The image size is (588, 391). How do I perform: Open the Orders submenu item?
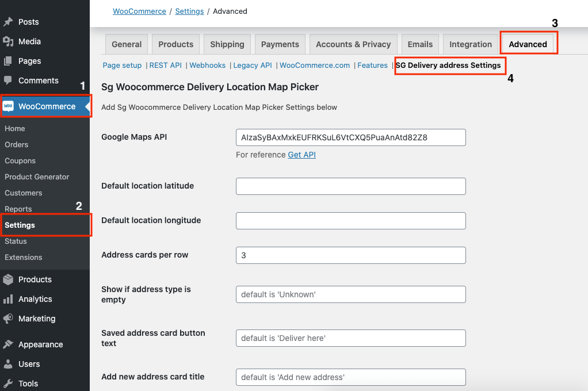point(16,144)
